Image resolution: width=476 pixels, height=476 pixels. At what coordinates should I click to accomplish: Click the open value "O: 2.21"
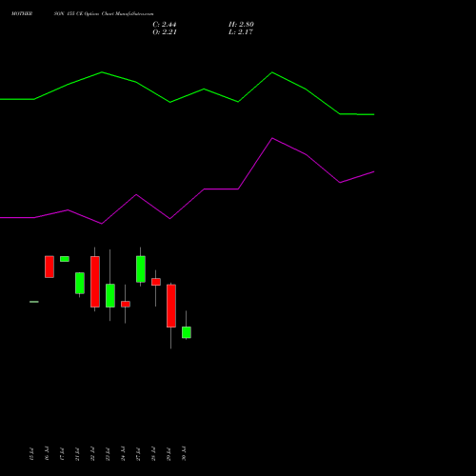165,32
